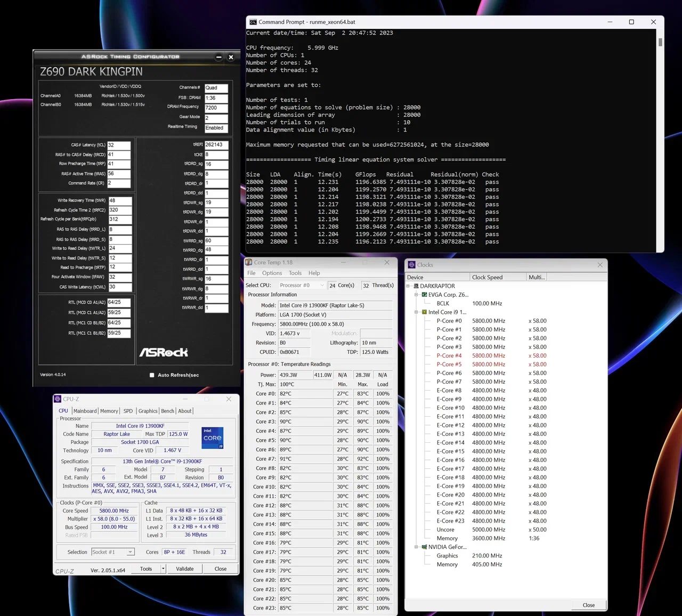Switch to the Bench tab in CPU-Z
This screenshot has width=682, height=616.
(x=168, y=411)
